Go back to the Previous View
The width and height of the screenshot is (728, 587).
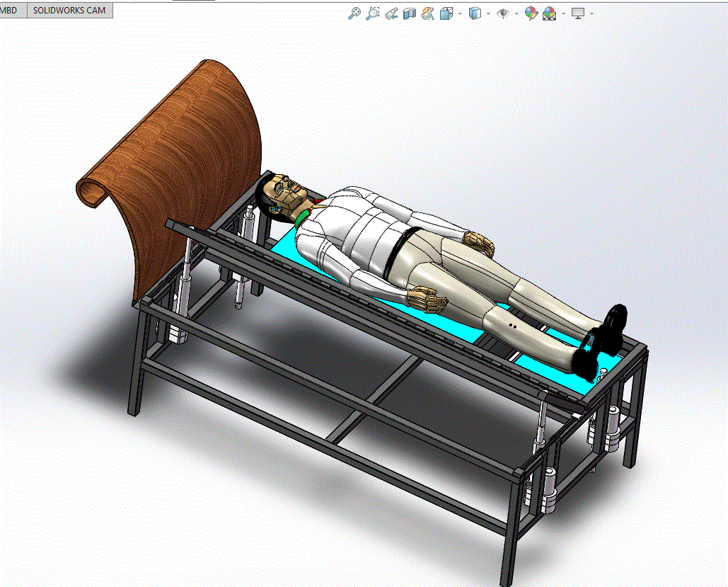(x=391, y=13)
